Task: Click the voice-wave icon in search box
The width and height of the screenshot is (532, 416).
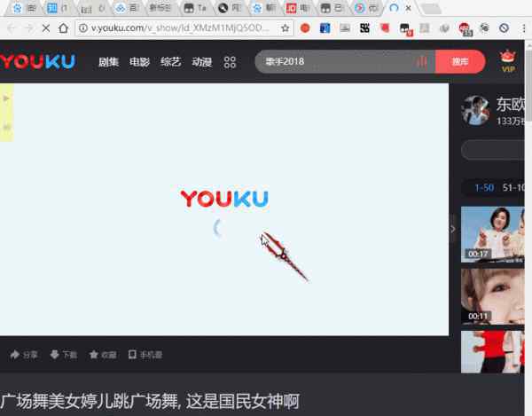Action: pyautogui.click(x=422, y=61)
